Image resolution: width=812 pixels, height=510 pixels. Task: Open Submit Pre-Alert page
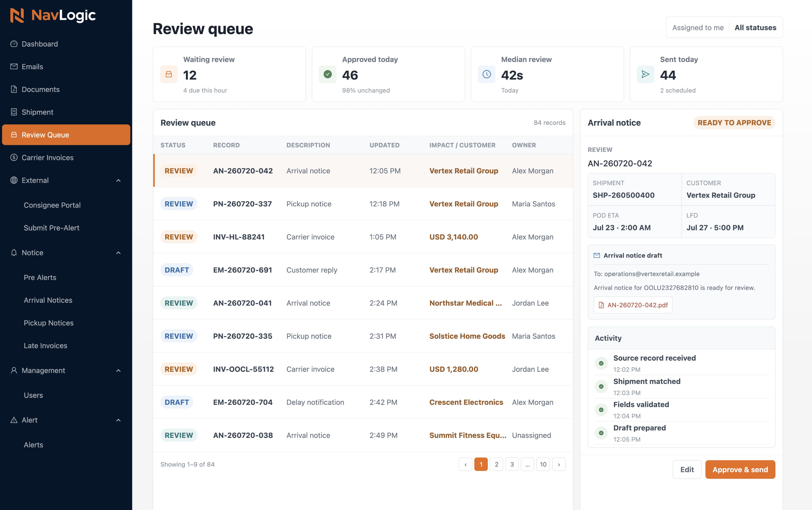52,228
